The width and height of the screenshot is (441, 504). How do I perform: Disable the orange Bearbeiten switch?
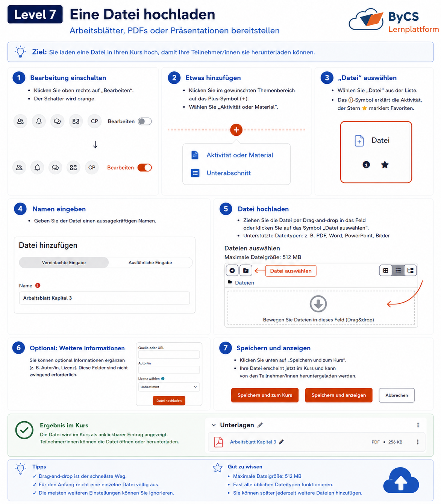(145, 168)
